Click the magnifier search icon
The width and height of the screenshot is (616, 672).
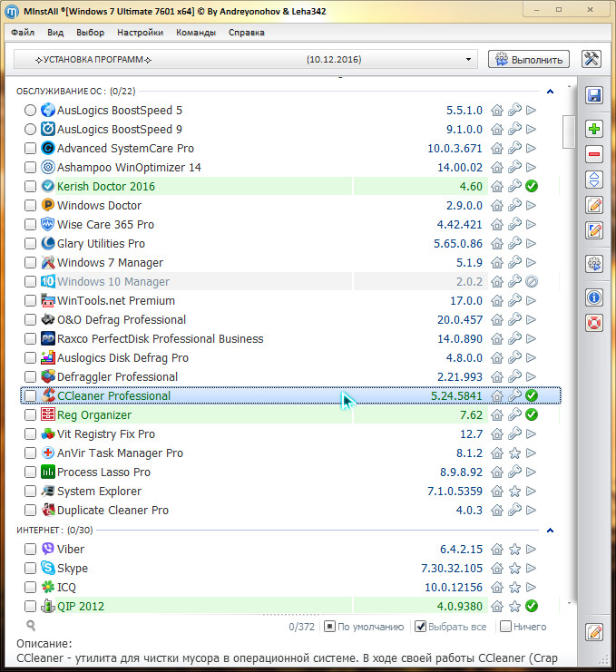31,625
